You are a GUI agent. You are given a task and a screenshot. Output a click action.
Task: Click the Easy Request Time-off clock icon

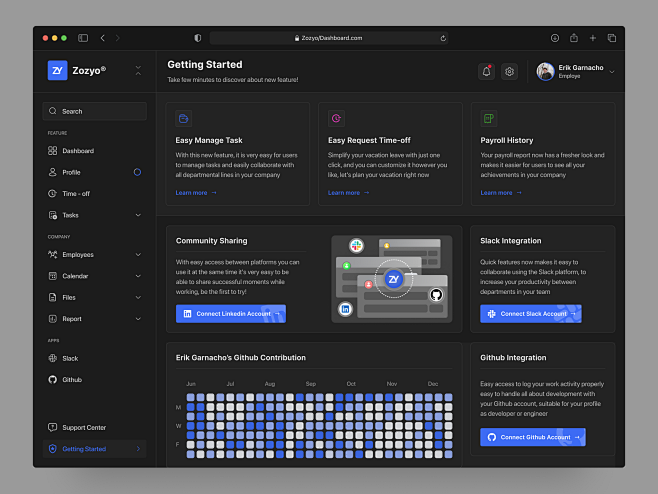coord(336,118)
